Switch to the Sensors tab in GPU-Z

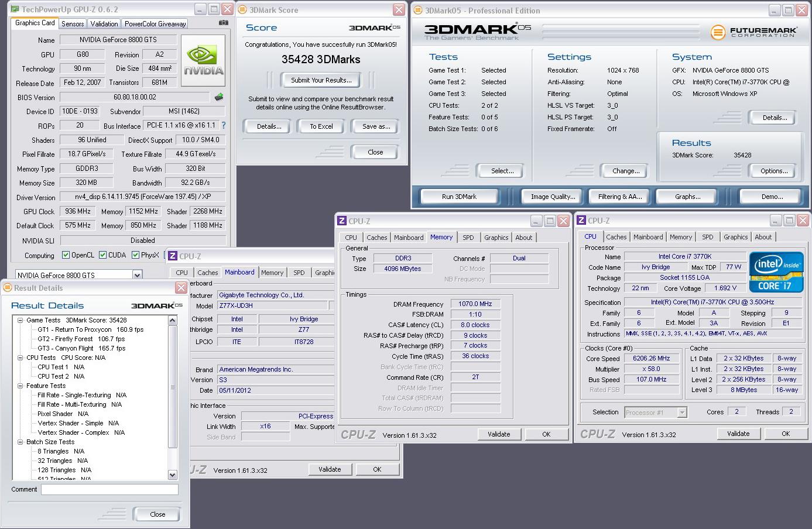point(73,23)
